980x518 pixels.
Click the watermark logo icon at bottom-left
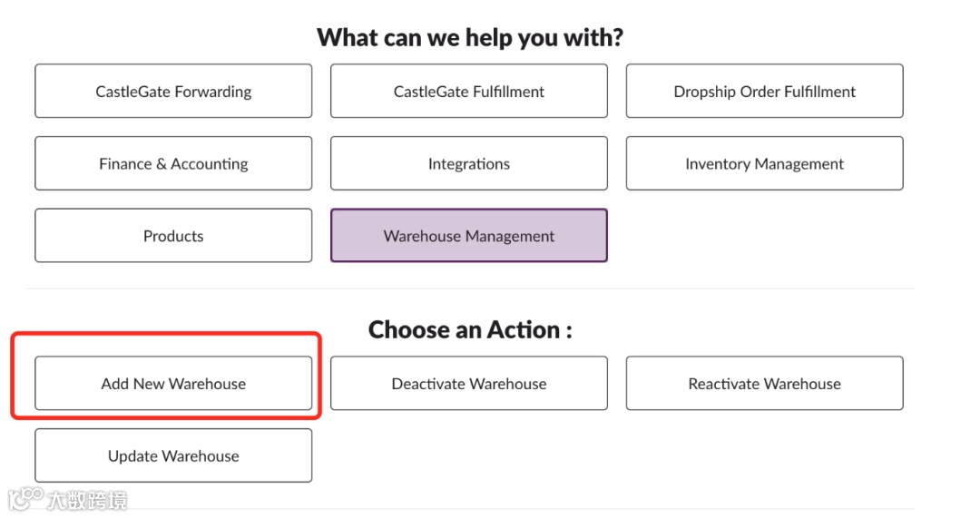[25, 499]
